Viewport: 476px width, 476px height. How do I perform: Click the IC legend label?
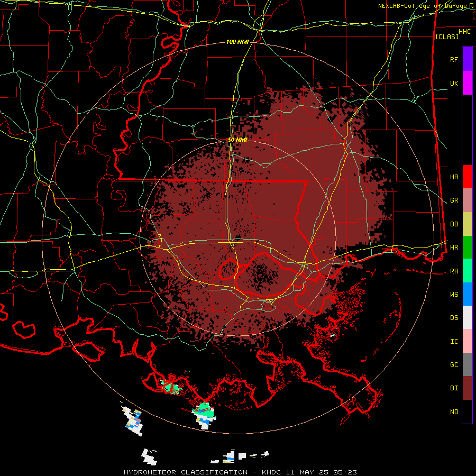pyautogui.click(x=454, y=341)
